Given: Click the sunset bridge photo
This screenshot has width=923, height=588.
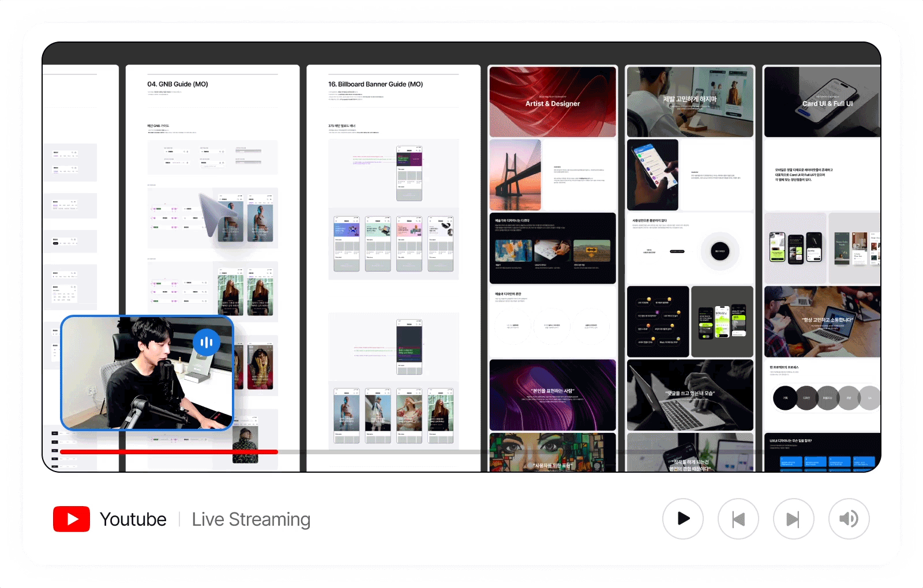Looking at the screenshot, I should coord(515,175).
